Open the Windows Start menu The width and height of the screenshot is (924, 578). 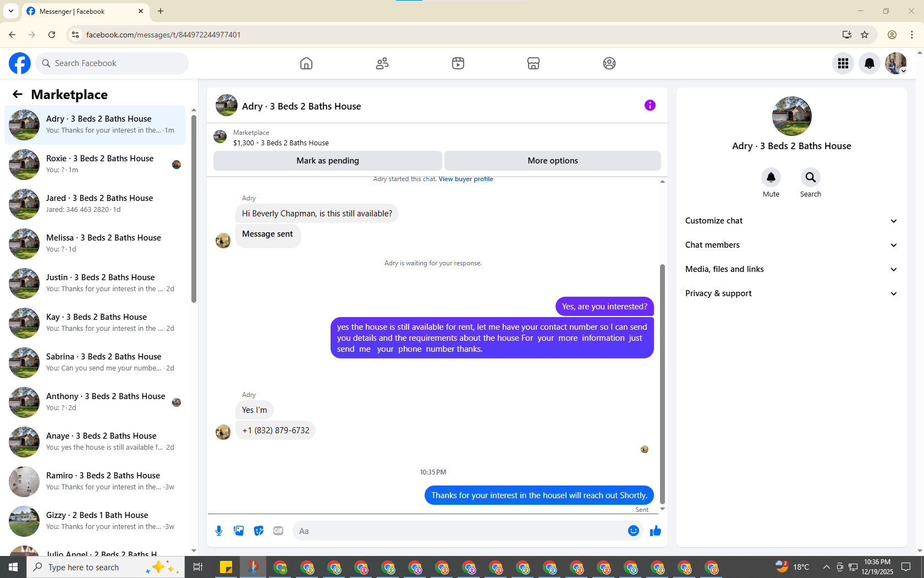point(13,567)
